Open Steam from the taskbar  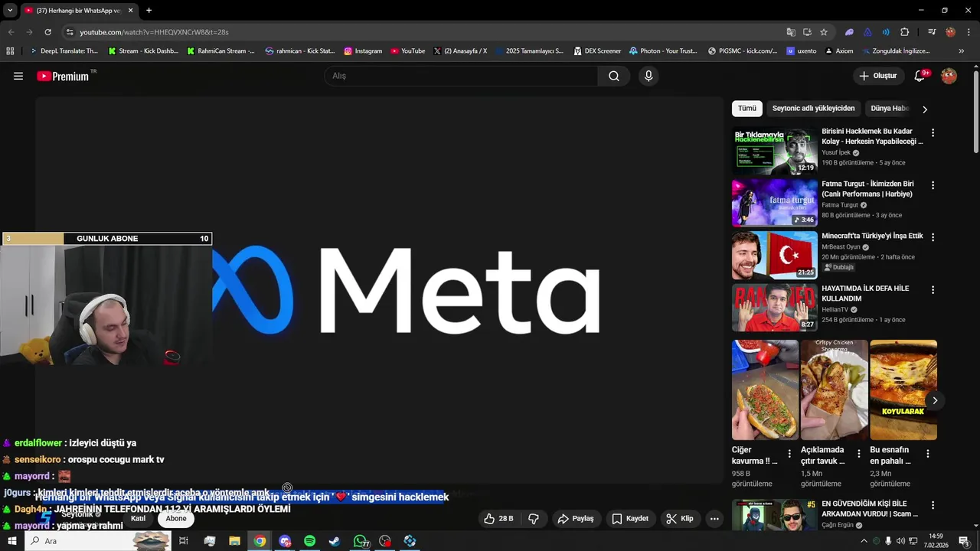tap(335, 541)
